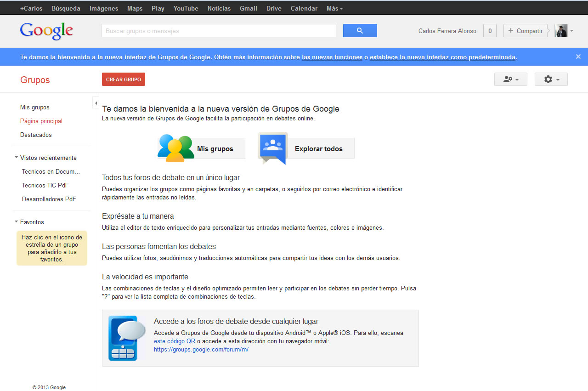Screen dimensions: 588x391
Task: Click the Explorar todos speech icon
Action: 273,148
